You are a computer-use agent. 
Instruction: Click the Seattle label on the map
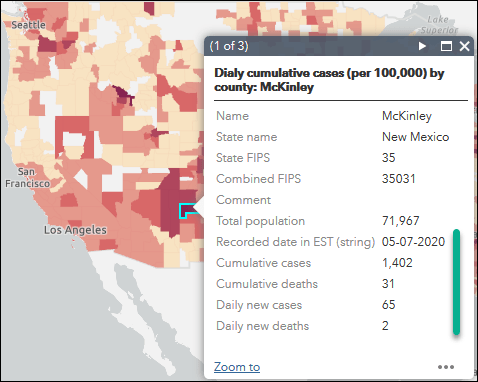coord(28,24)
